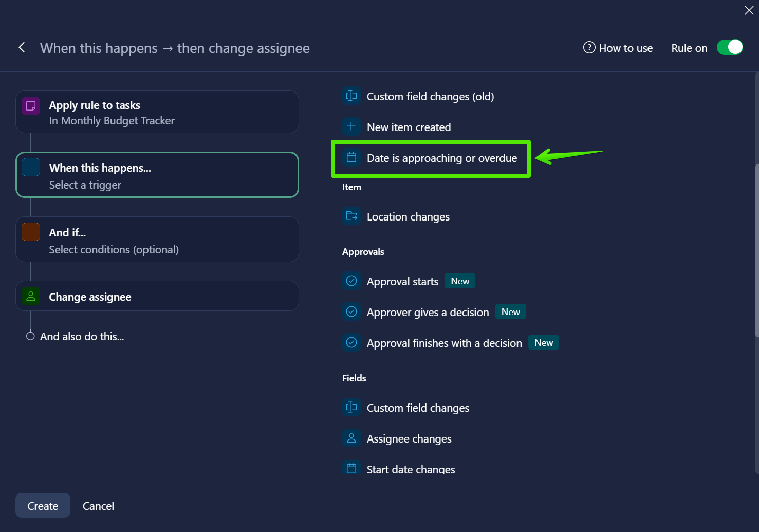Choose Approver gives a decision trigger

click(x=428, y=313)
